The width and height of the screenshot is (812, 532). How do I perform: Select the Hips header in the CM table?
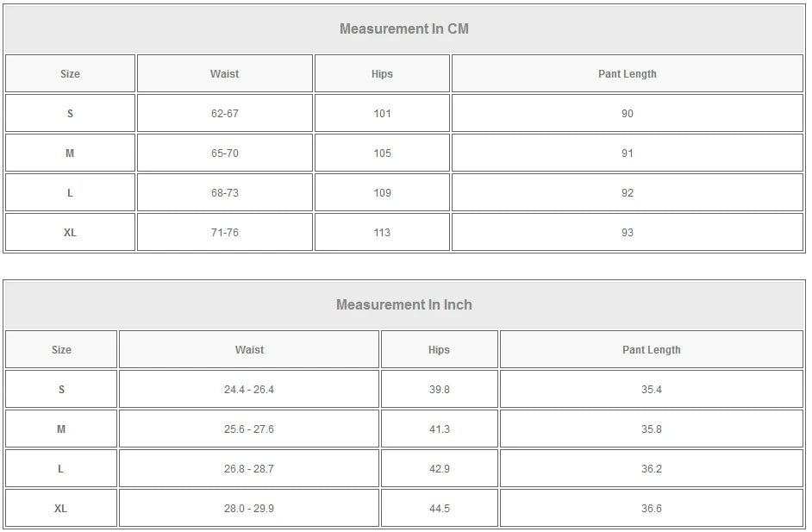point(382,74)
